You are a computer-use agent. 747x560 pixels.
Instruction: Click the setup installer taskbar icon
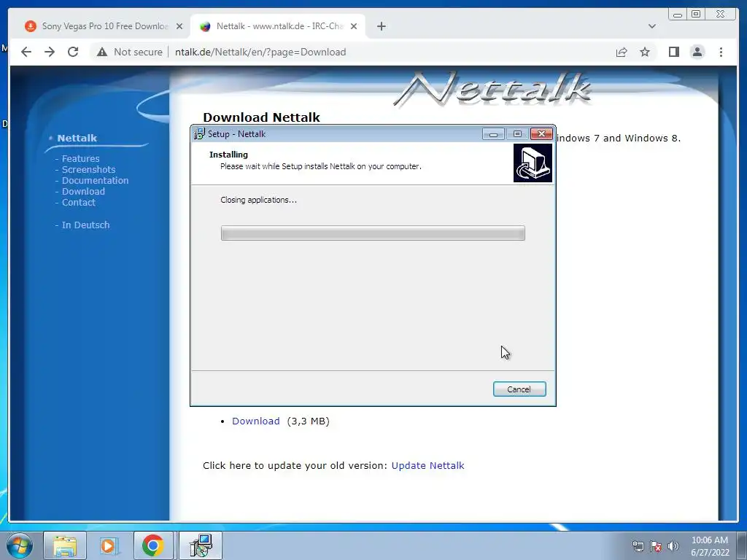tap(201, 545)
